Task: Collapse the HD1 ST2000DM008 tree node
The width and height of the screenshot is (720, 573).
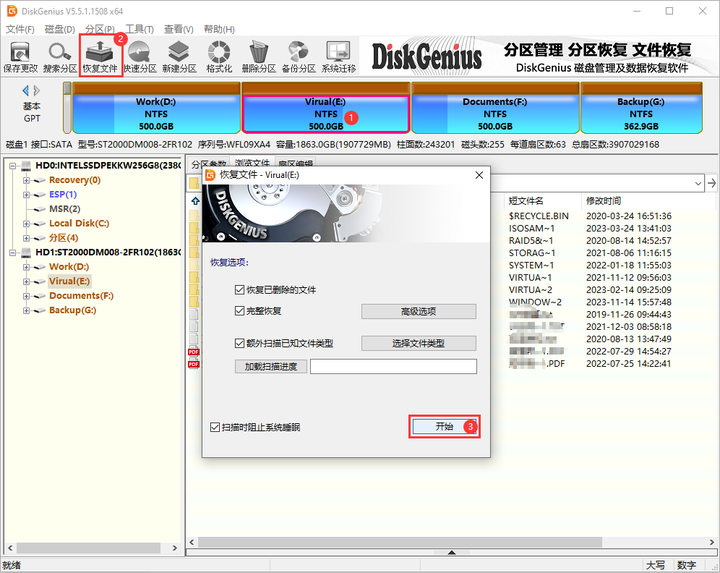Action: 13,253
